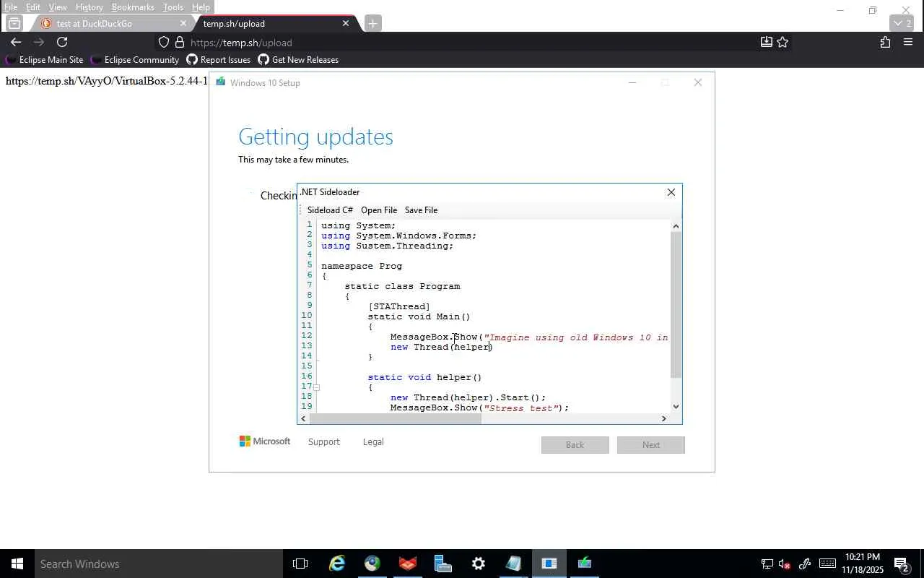This screenshot has width=924, height=578.
Task: Open the server manager icon on the taskbar
Action: (443, 564)
